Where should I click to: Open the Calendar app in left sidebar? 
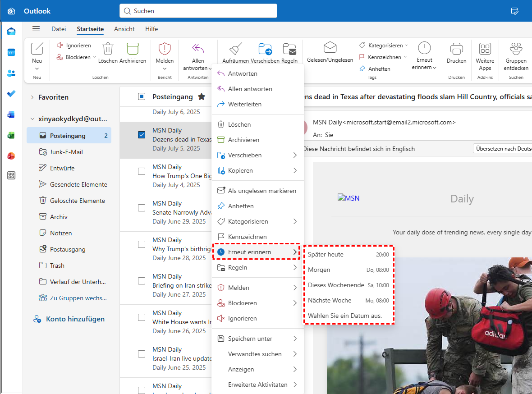click(x=11, y=52)
